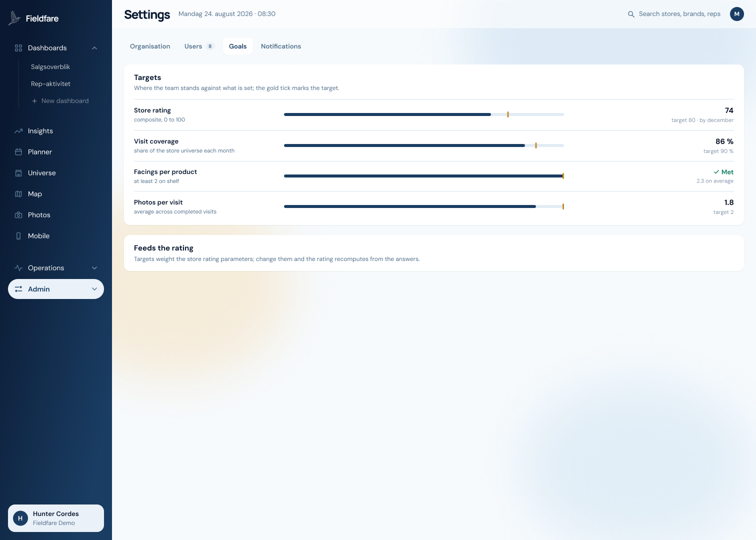Viewport: 756px width, 540px height.
Task: Open Planner via its calendar icon
Action: (18, 152)
